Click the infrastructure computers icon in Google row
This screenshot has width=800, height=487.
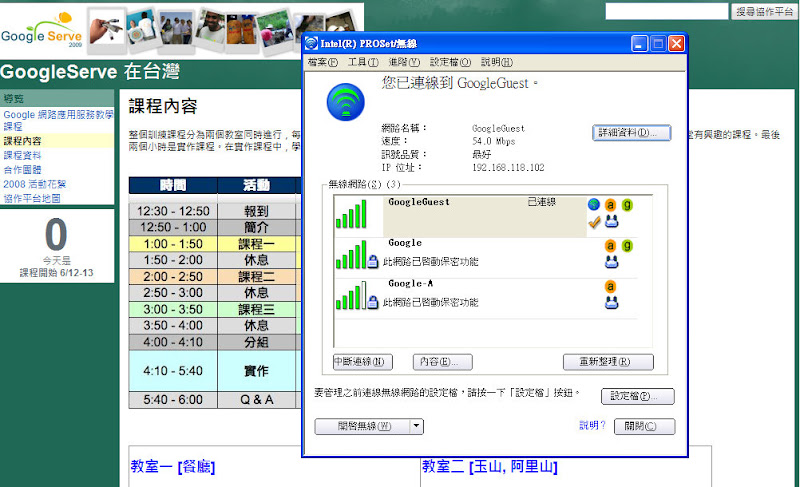coord(611,262)
